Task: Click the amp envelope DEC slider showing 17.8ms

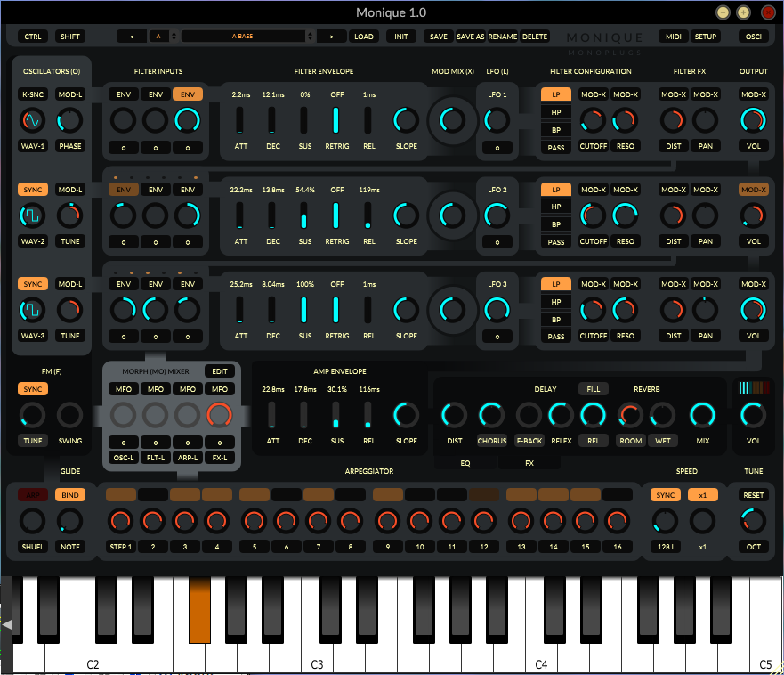Action: coord(304,415)
